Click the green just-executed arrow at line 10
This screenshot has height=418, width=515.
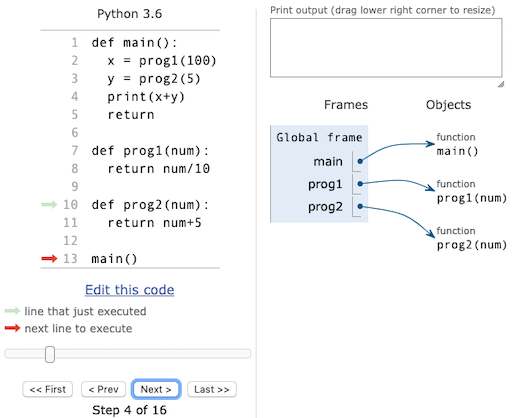[49, 204]
